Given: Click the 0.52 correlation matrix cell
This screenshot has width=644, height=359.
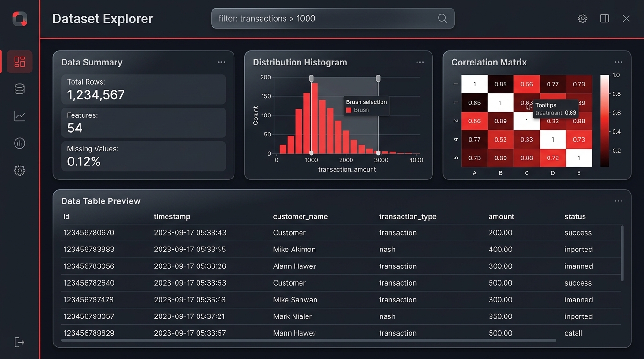Looking at the screenshot, I should point(500,139).
